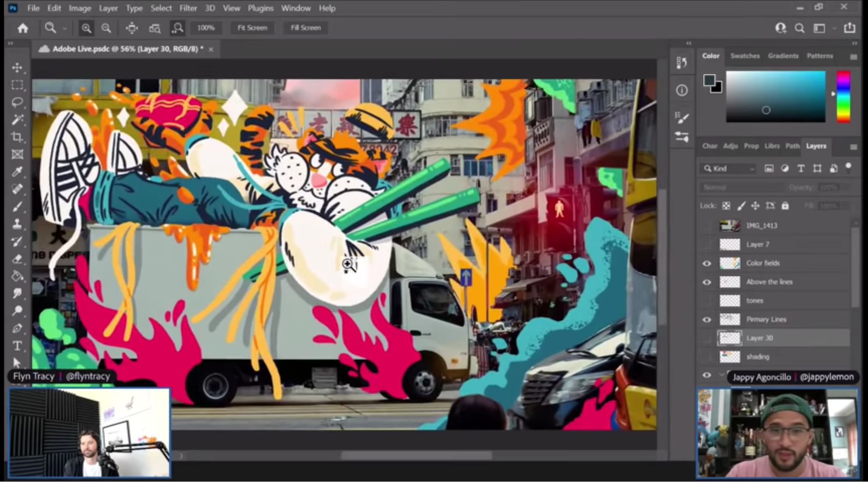868x482 pixels.
Task: Select the Dodge tool
Action: pyautogui.click(x=17, y=311)
